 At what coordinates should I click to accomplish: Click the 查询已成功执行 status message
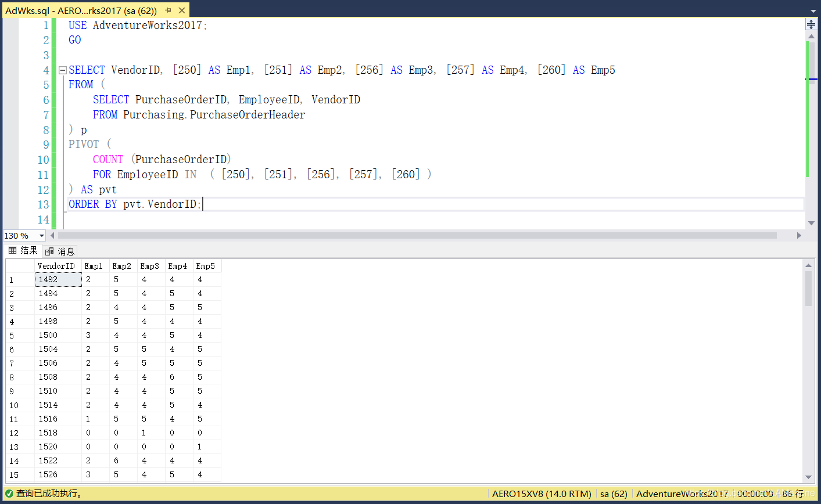(x=49, y=494)
